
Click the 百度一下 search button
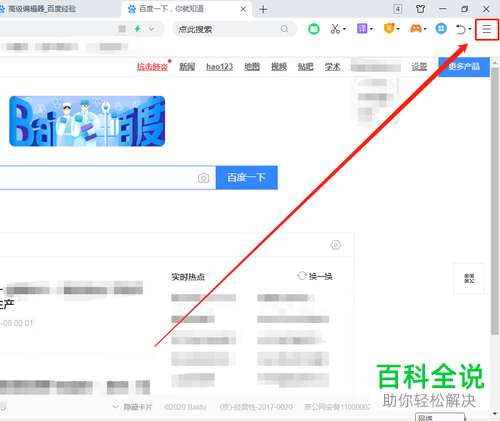coord(247,178)
